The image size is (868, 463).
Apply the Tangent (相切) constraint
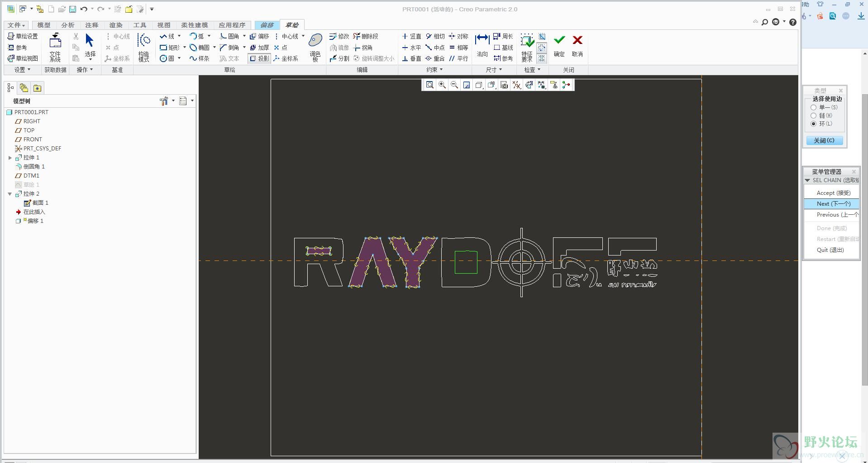435,36
